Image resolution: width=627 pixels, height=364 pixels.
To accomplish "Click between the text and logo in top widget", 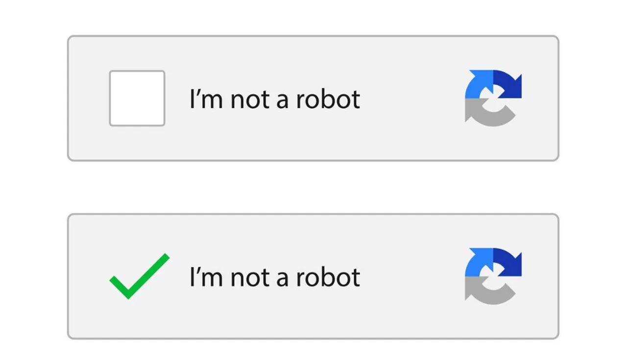I will point(414,98).
